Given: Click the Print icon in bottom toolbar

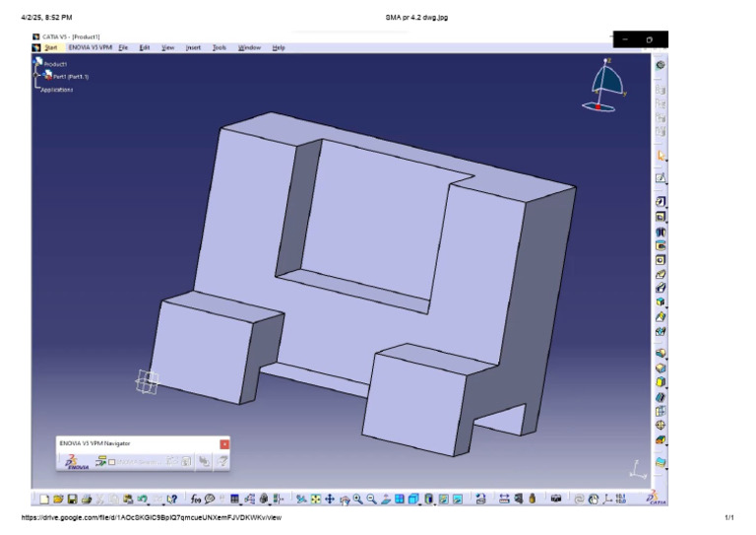Looking at the screenshot, I should coord(86,500).
